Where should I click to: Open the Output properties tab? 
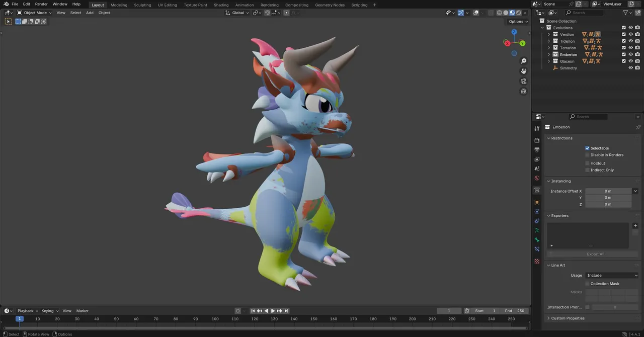click(x=537, y=150)
